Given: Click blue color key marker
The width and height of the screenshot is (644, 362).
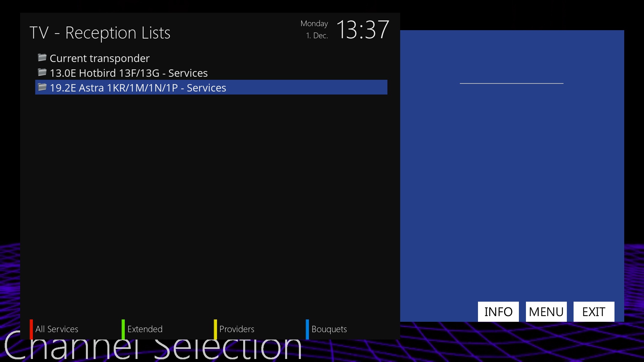Looking at the screenshot, I should click(x=307, y=329).
